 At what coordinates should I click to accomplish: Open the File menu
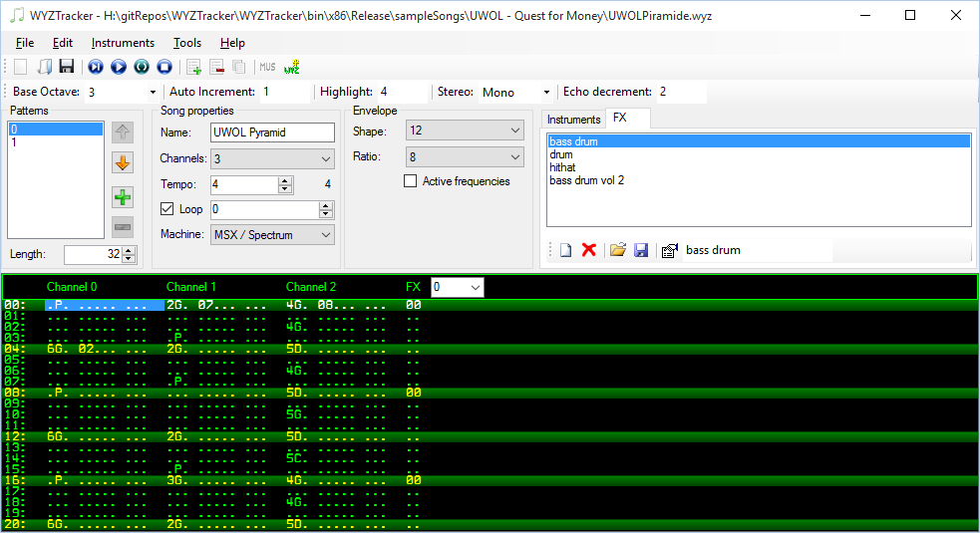tap(24, 43)
